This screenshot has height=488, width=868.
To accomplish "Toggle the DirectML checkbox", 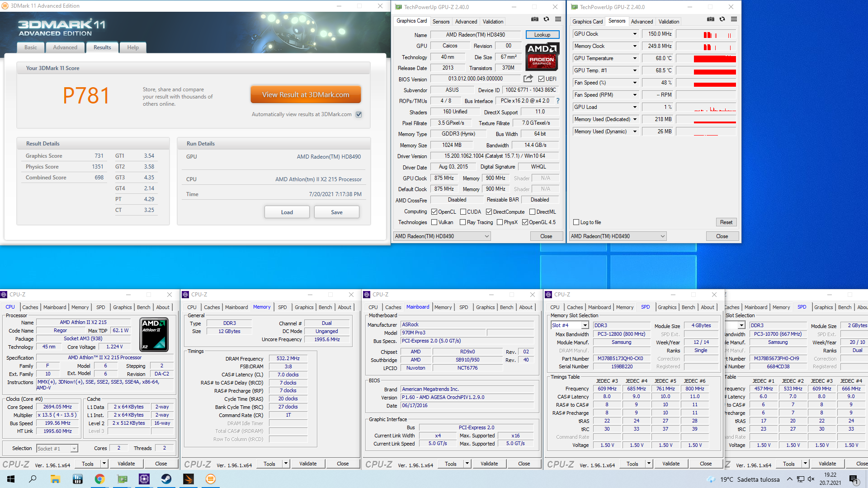I will click(x=532, y=212).
